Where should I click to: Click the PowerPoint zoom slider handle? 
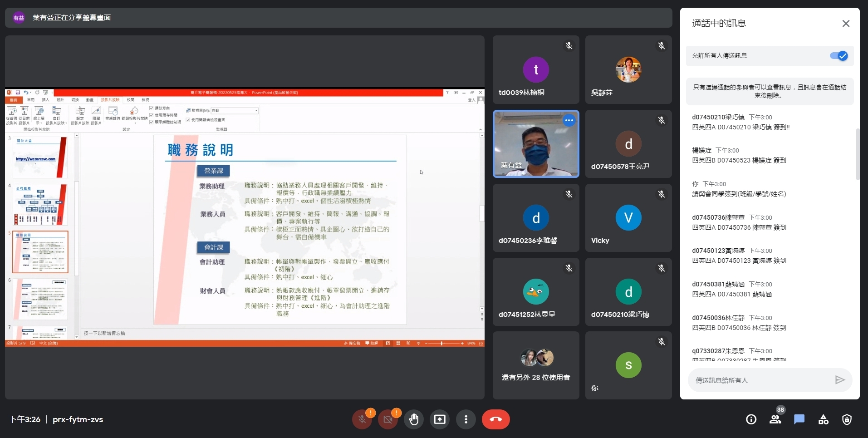[x=441, y=344]
